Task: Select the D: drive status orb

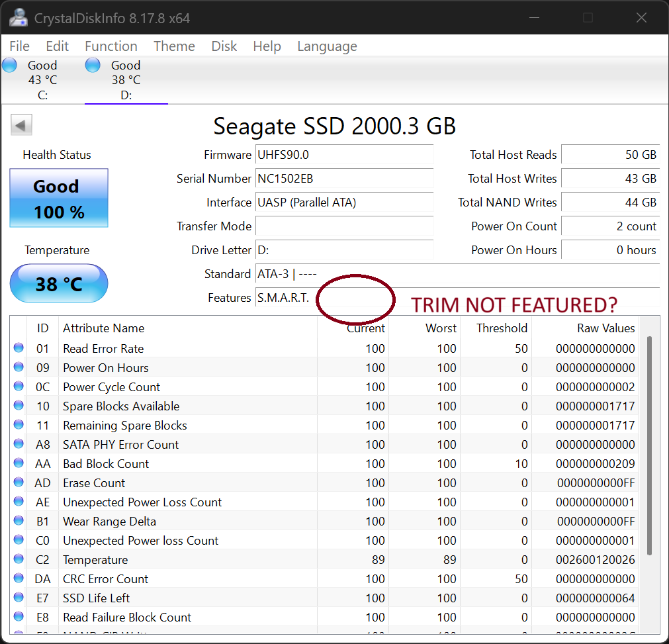Action: point(93,65)
